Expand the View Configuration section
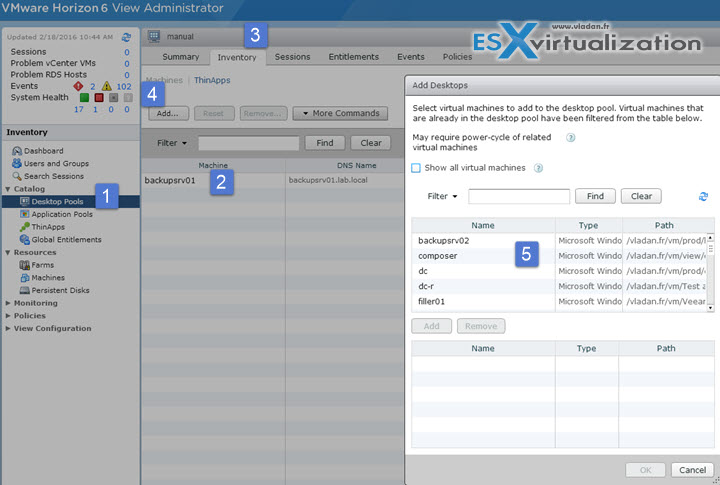720x485 pixels. pyautogui.click(x=8, y=328)
